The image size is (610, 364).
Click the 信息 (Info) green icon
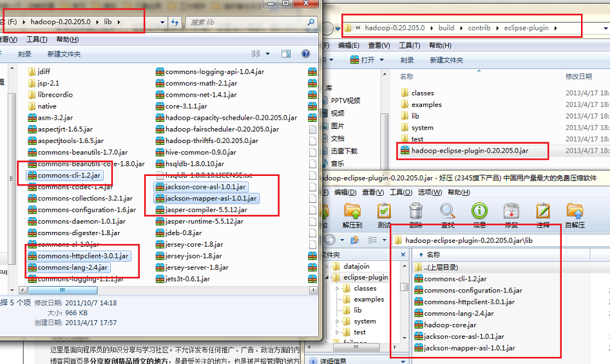479,211
